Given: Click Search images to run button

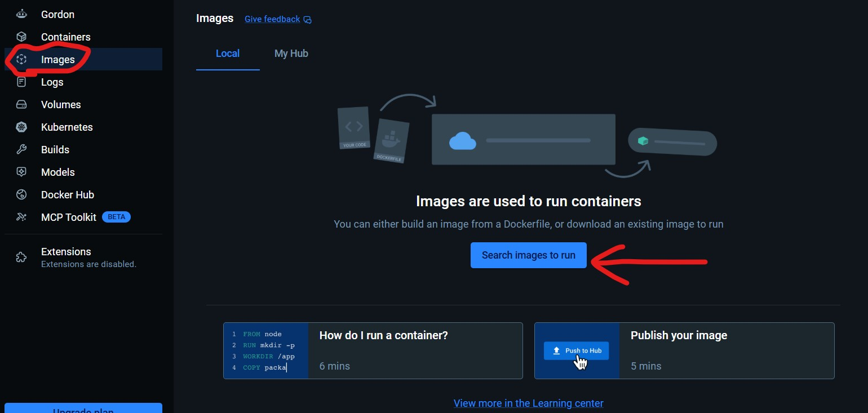Looking at the screenshot, I should [529, 255].
